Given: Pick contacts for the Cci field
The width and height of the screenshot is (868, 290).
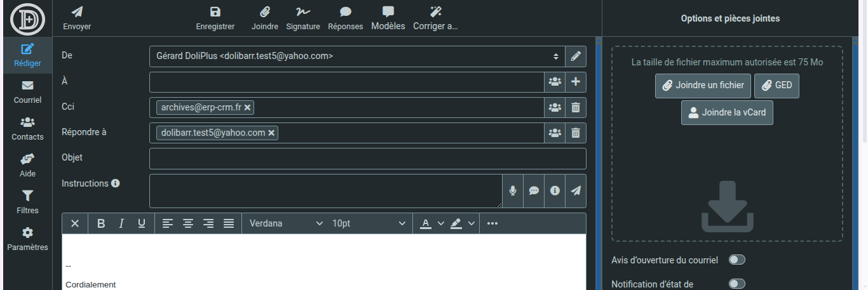Looking at the screenshot, I should point(555,107).
